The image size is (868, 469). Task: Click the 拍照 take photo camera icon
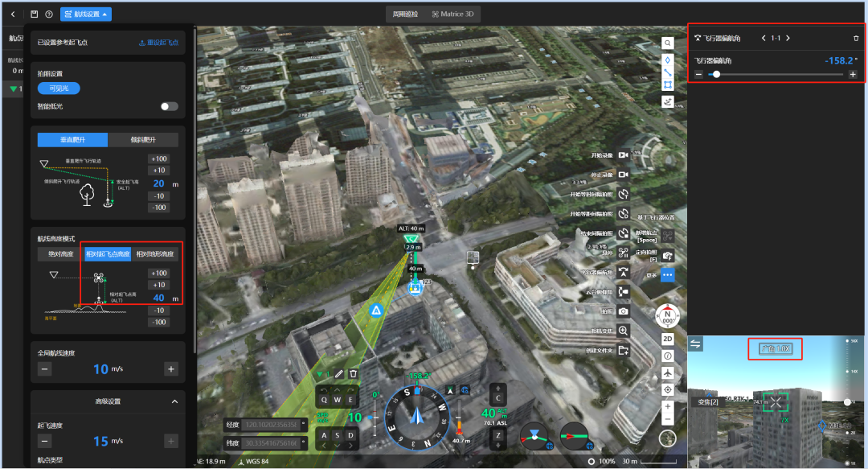pos(624,311)
